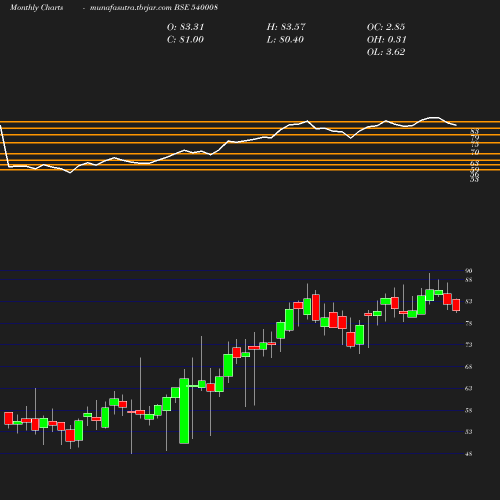
Task: Click the '90' candlestick price axis label
Action: tap(469, 271)
